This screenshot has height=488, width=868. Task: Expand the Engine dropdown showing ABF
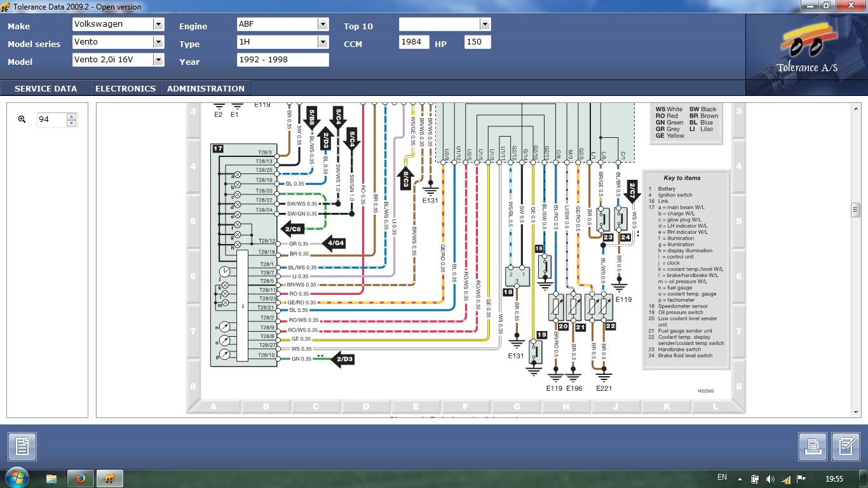[x=323, y=24]
